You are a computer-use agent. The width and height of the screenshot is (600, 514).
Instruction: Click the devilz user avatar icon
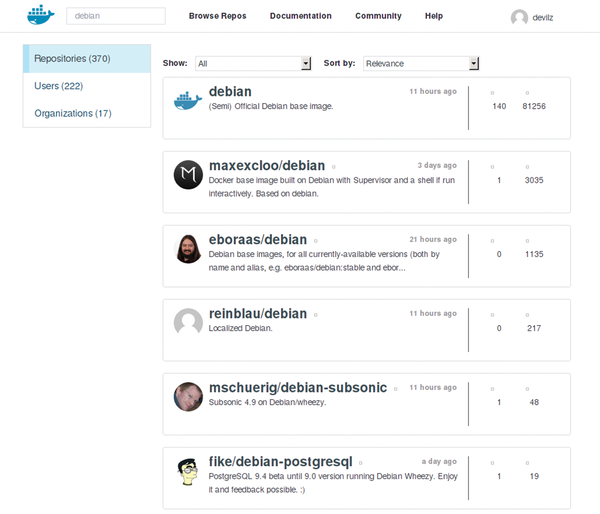coord(519,17)
